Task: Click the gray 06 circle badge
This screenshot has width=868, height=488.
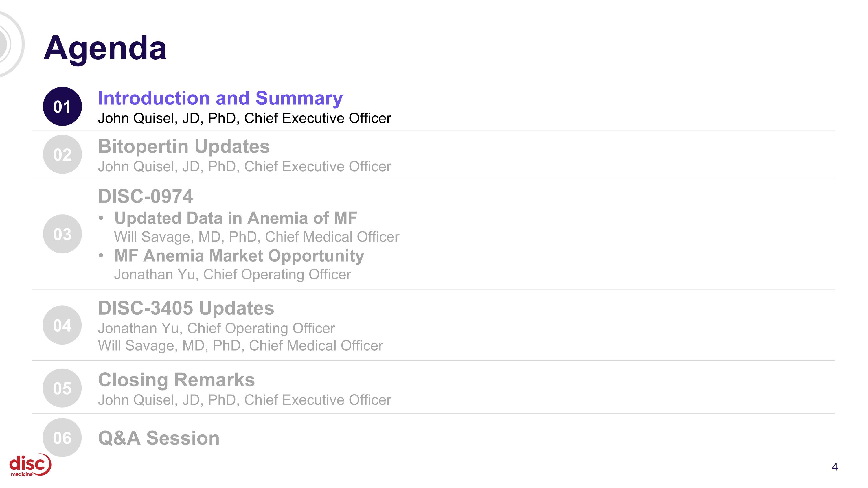Action: 62,437
